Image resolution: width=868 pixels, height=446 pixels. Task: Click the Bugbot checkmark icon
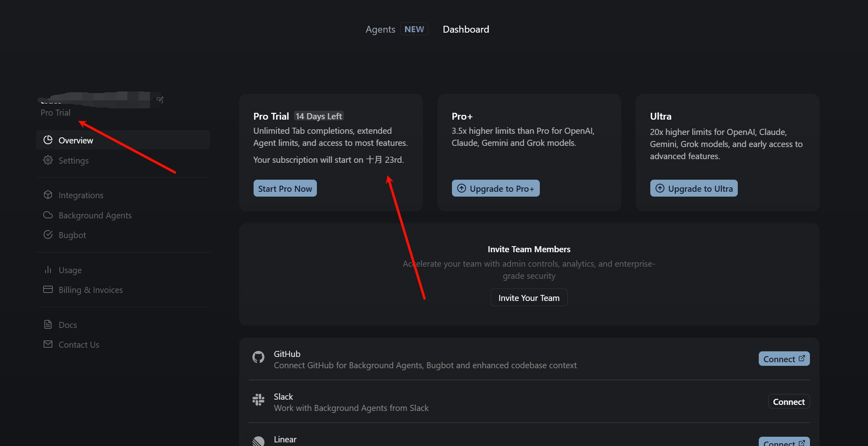coord(48,235)
